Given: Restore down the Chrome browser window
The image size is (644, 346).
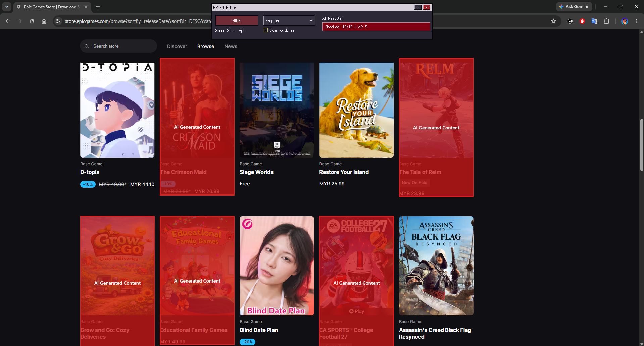Looking at the screenshot, I should [621, 7].
